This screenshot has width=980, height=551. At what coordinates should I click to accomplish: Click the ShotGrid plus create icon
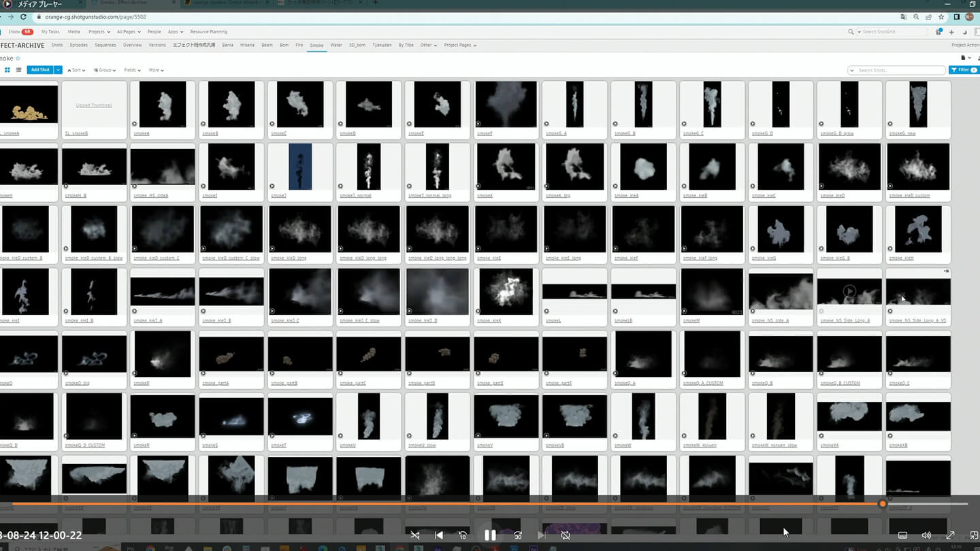(x=951, y=32)
